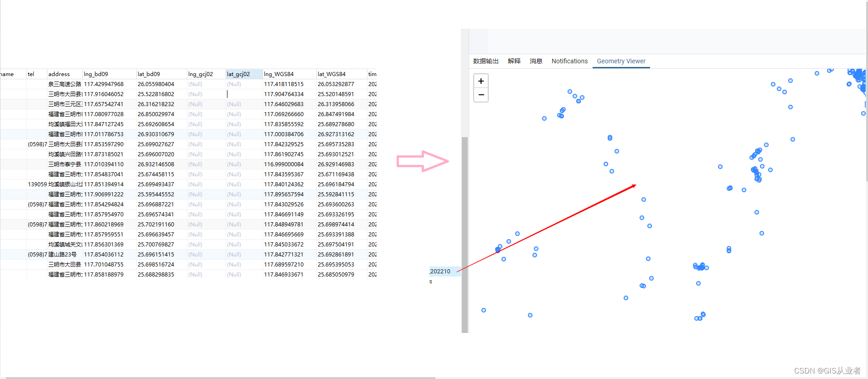
Task: Select cell 25.693326195
Action: point(342,215)
